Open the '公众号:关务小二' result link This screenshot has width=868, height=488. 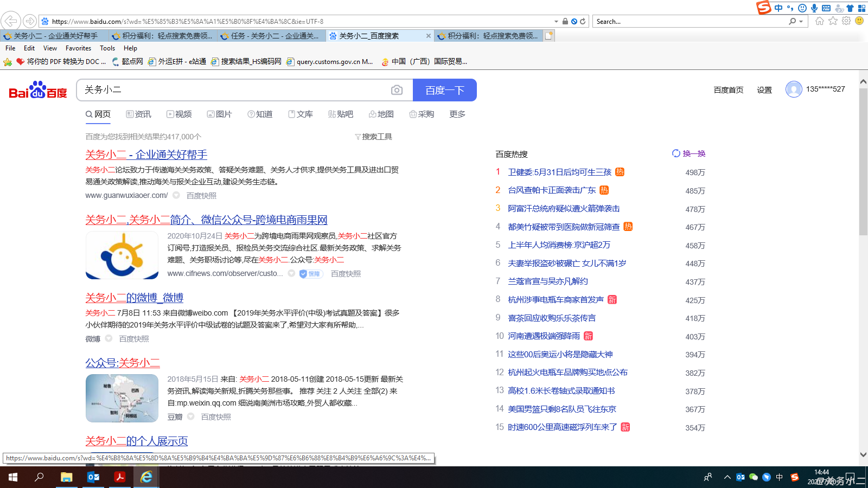(123, 363)
